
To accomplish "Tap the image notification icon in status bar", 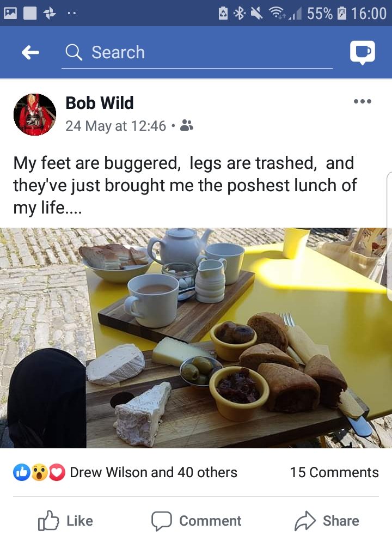I will tap(10, 13).
